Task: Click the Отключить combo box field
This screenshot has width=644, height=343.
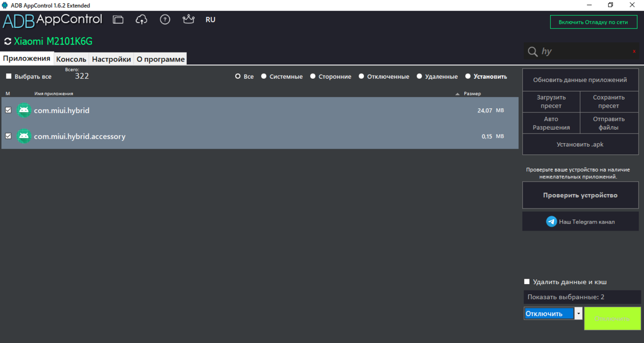Action: [x=548, y=314]
